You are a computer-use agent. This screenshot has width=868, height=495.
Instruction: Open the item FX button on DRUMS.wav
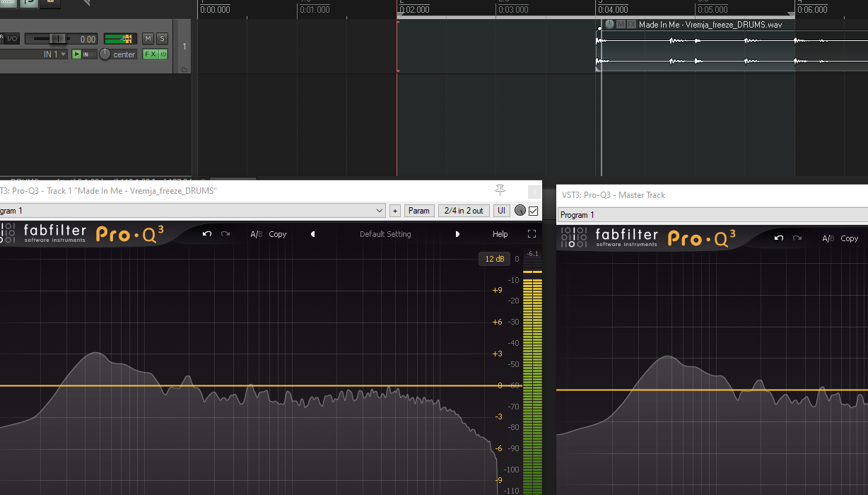pyautogui.click(x=632, y=24)
